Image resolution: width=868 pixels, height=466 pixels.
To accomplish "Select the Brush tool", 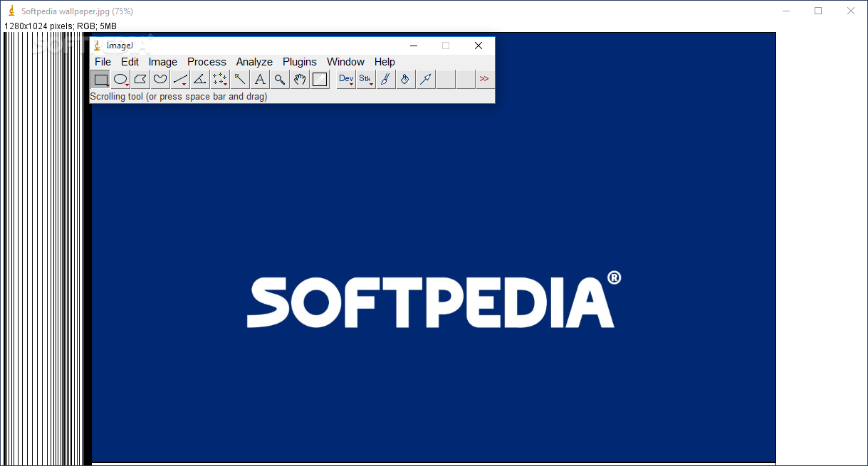I will coord(386,79).
